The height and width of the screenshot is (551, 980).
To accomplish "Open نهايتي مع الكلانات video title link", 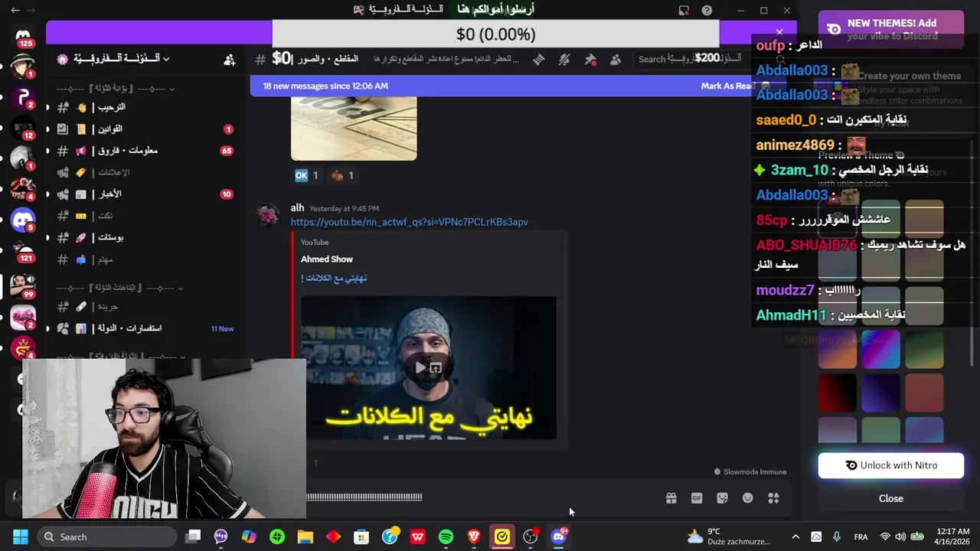I will pyautogui.click(x=334, y=278).
